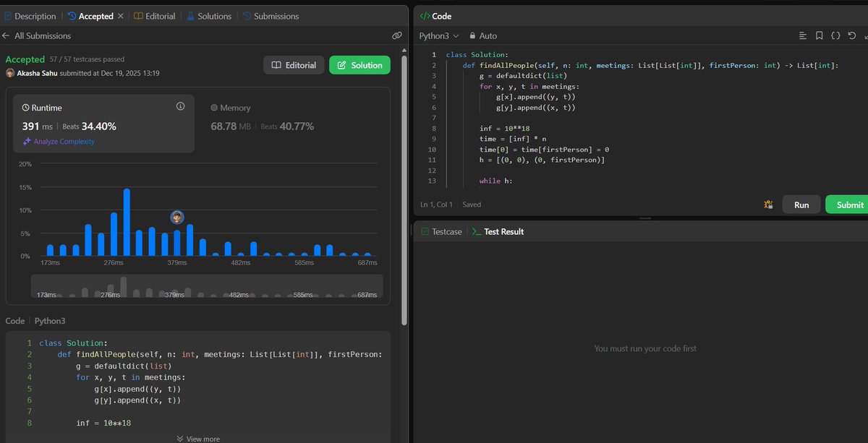Screen dimensions: 868x443
Task: Click Akasha Sahu's avatar near submission date
Action: point(10,74)
